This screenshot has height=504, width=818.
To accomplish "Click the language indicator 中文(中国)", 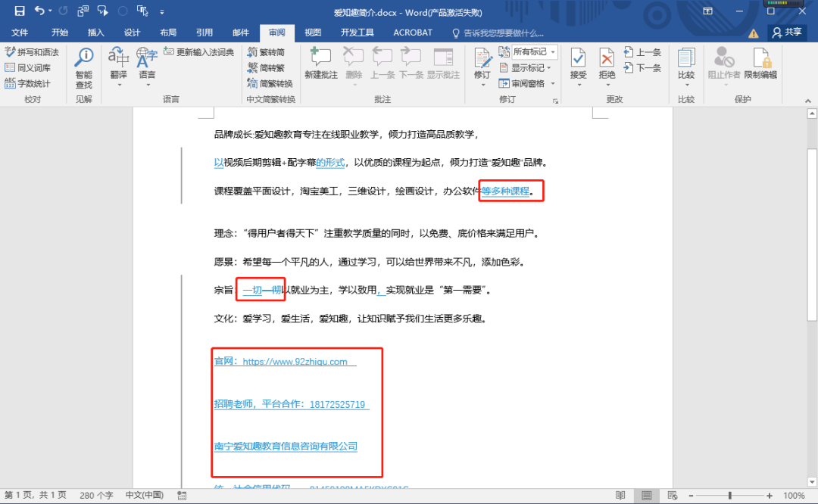I will [145, 495].
